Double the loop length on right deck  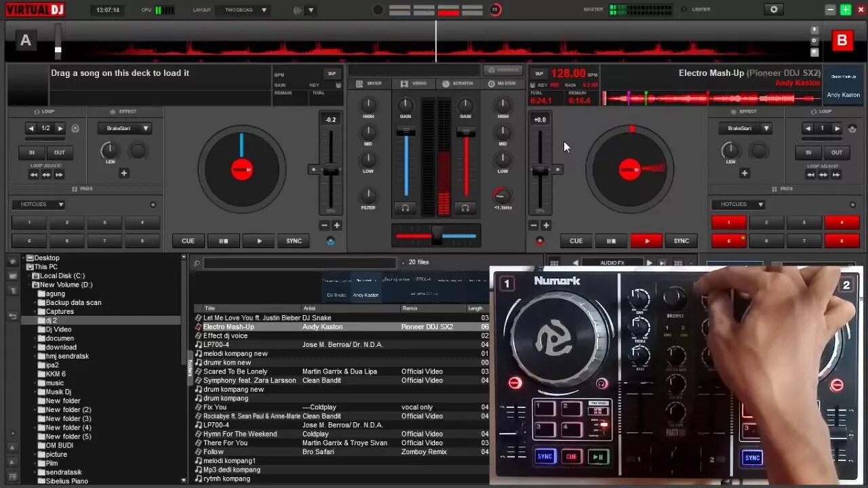click(x=837, y=128)
